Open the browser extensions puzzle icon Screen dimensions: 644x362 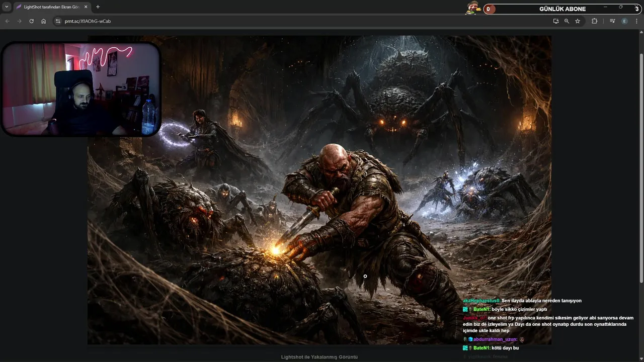[594, 21]
